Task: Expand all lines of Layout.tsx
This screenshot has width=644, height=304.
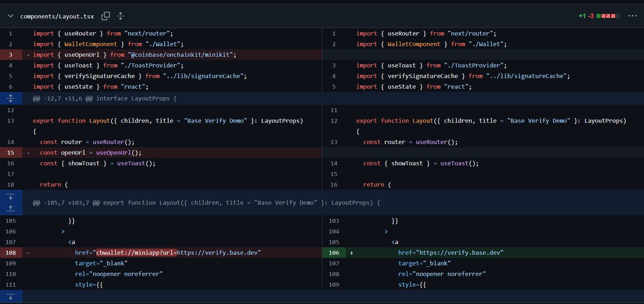Action: click(x=120, y=16)
